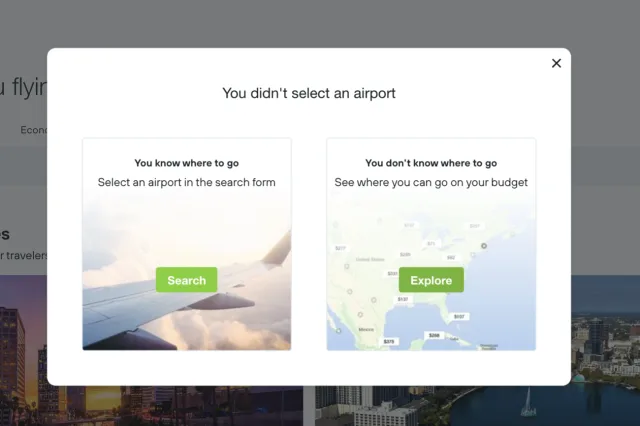
Task: Select the $375 price tag near Mexico
Action: [389, 342]
